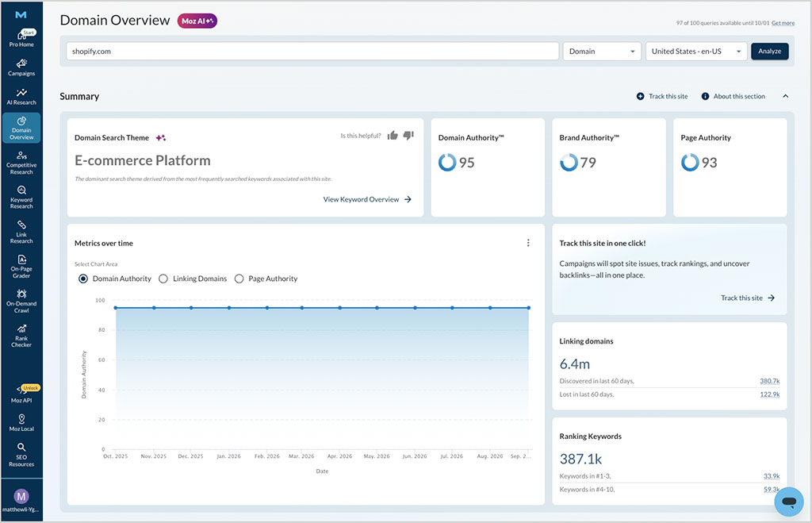
Task: Open the Metrics over time options menu
Action: pos(528,243)
